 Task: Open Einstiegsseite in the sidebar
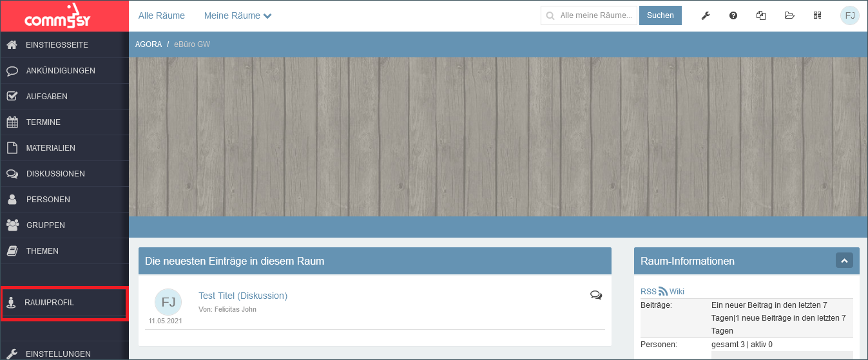point(64,45)
